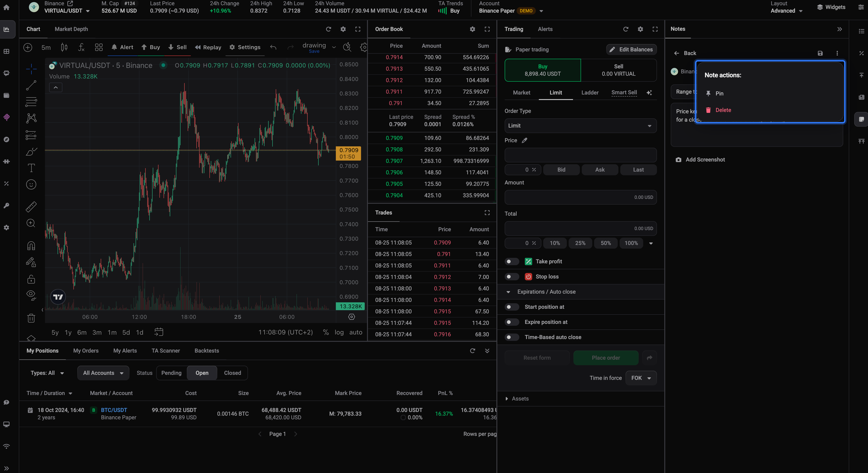Open the VIRTUAL/USDT market selector

click(x=67, y=11)
